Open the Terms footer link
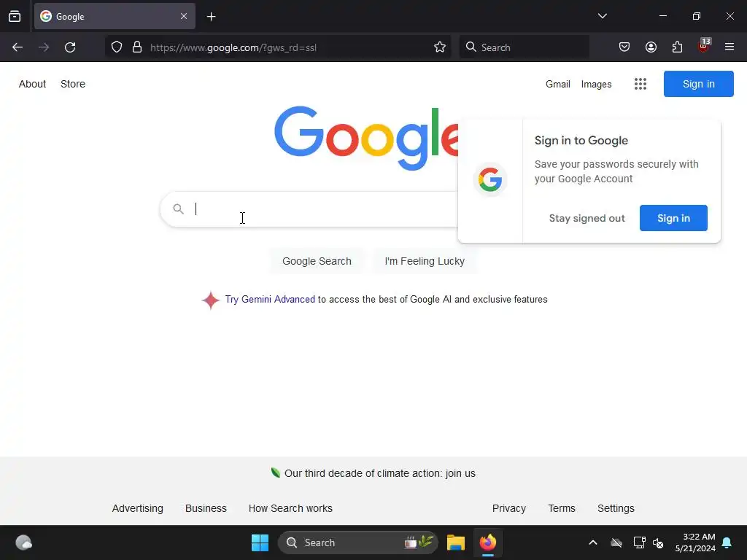This screenshot has width=747, height=560. [562, 508]
